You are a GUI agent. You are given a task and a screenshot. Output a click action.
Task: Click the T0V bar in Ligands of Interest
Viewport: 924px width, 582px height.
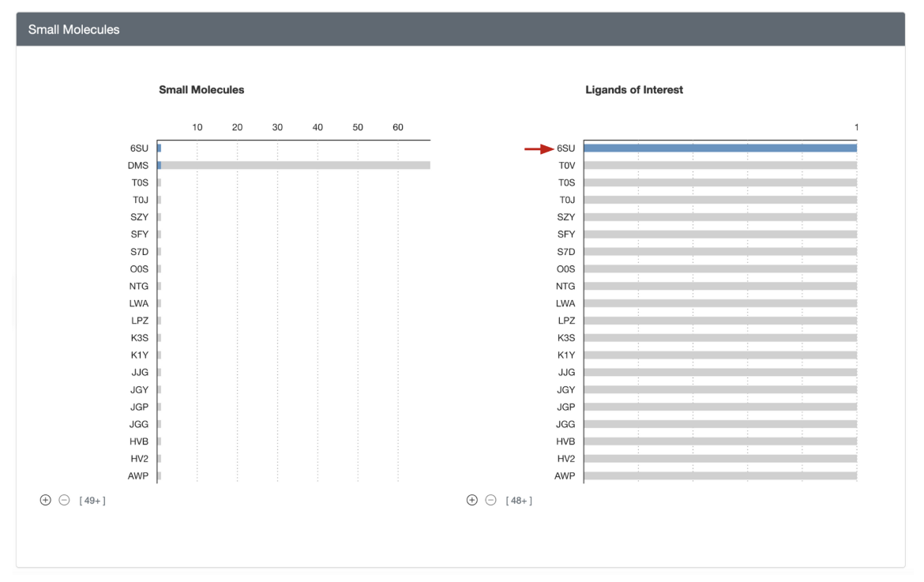coord(719,165)
